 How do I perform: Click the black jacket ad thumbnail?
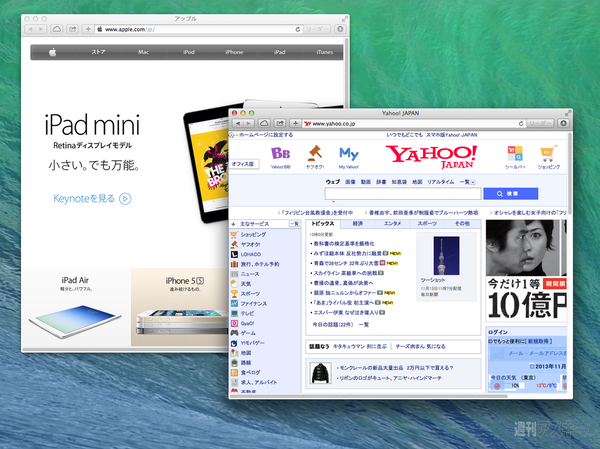(320, 373)
